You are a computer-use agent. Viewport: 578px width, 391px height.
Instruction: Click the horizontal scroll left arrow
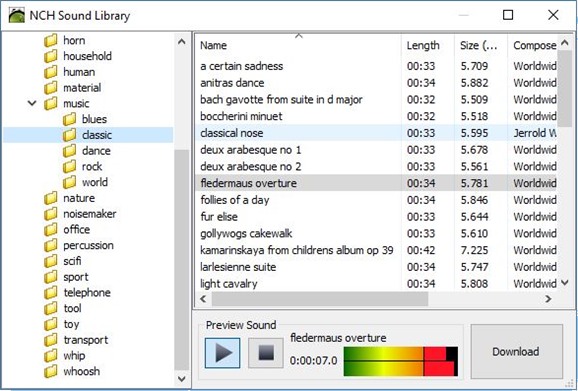[x=203, y=299]
